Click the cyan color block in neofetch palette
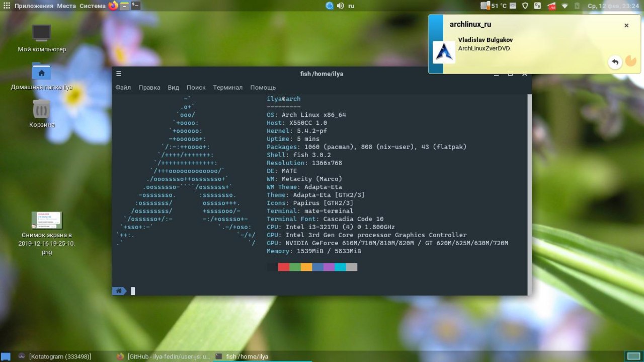The width and height of the screenshot is (644, 362). [x=340, y=267]
